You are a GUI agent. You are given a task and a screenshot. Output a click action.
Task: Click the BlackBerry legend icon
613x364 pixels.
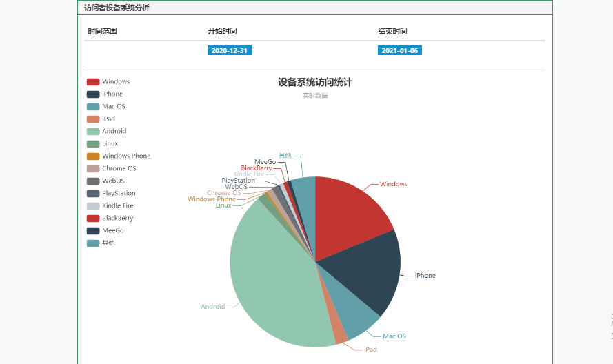[93, 218]
